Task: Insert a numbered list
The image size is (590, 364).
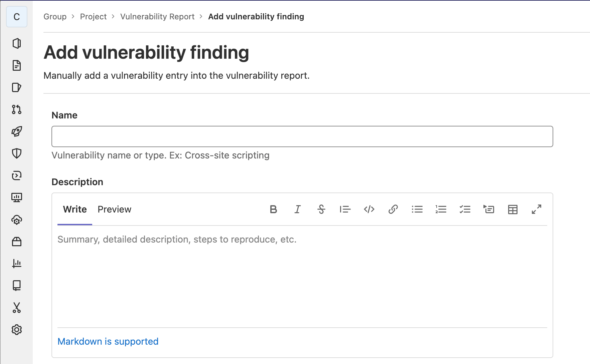Action: [x=441, y=210]
